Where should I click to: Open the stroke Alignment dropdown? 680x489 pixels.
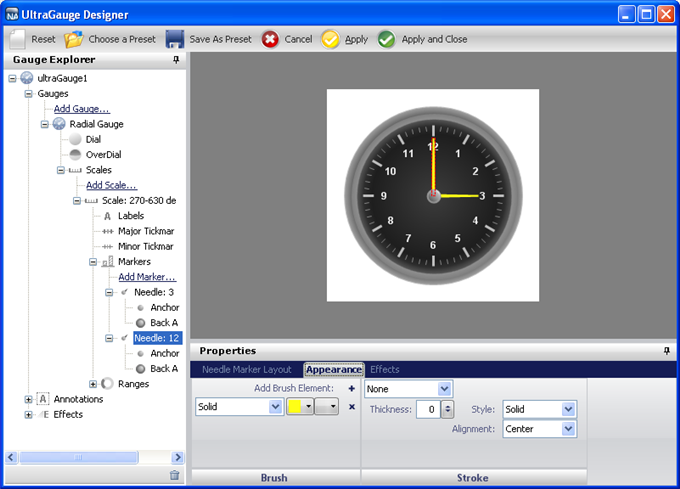568,429
